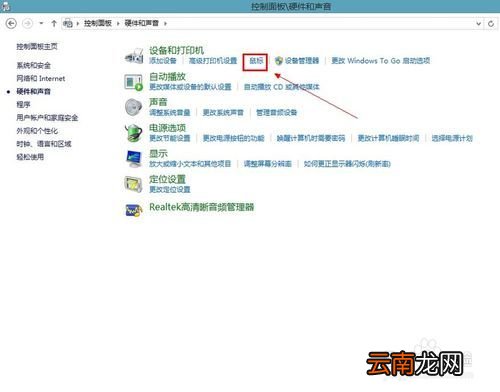
Task: Click 更改电源按钮的功能 link
Action: pyautogui.click(x=234, y=138)
